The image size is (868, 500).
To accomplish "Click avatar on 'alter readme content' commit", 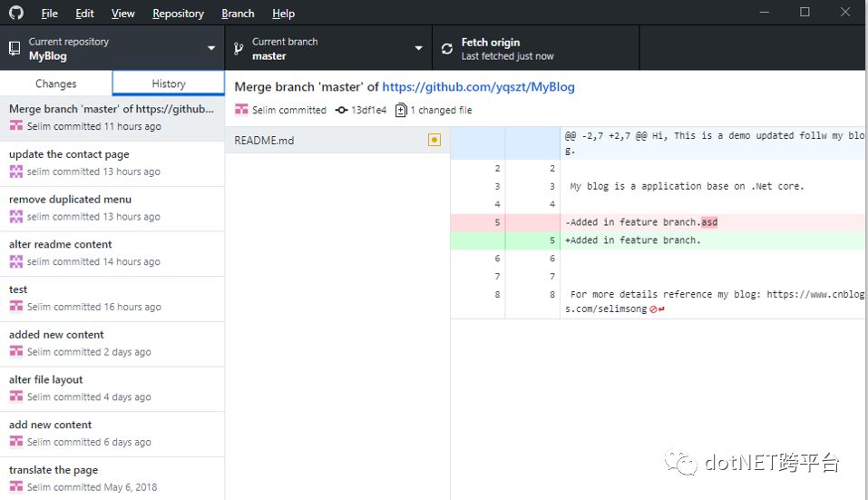I will [x=16, y=261].
